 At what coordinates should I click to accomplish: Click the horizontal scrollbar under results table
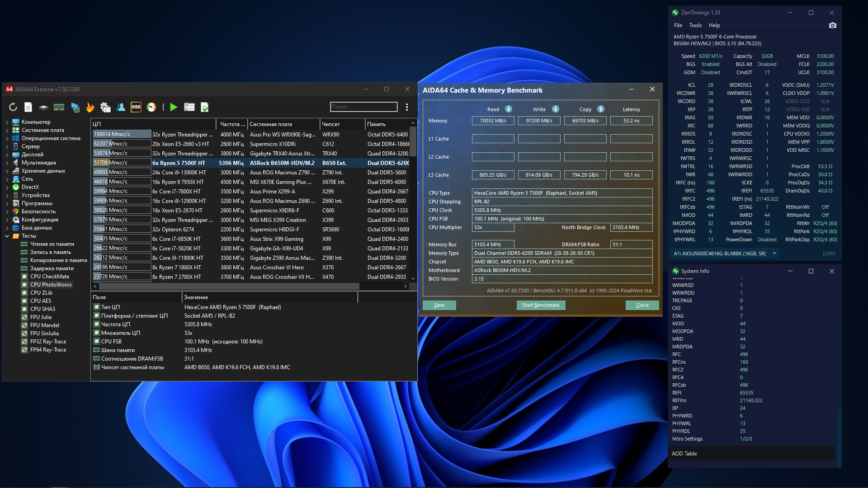(x=228, y=286)
